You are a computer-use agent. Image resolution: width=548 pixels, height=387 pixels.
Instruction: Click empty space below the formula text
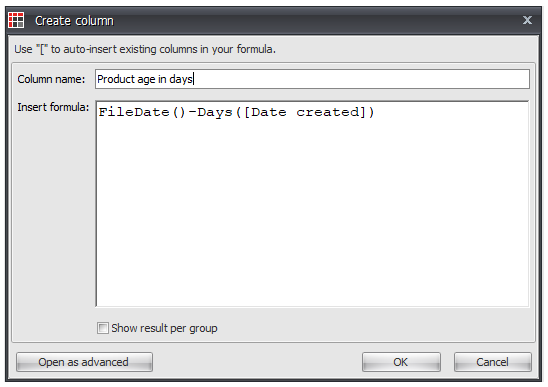click(312, 217)
